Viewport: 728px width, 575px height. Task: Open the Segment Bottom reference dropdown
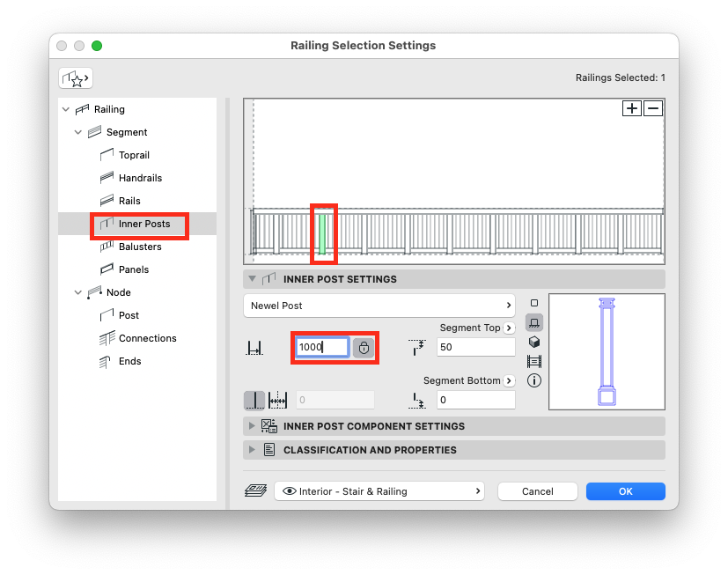click(x=509, y=380)
